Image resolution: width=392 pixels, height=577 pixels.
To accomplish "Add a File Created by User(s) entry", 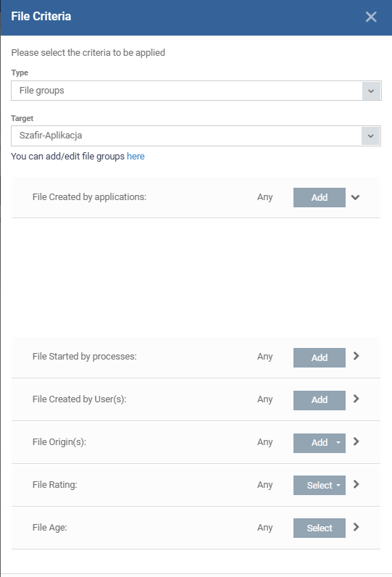I will 320,400.
